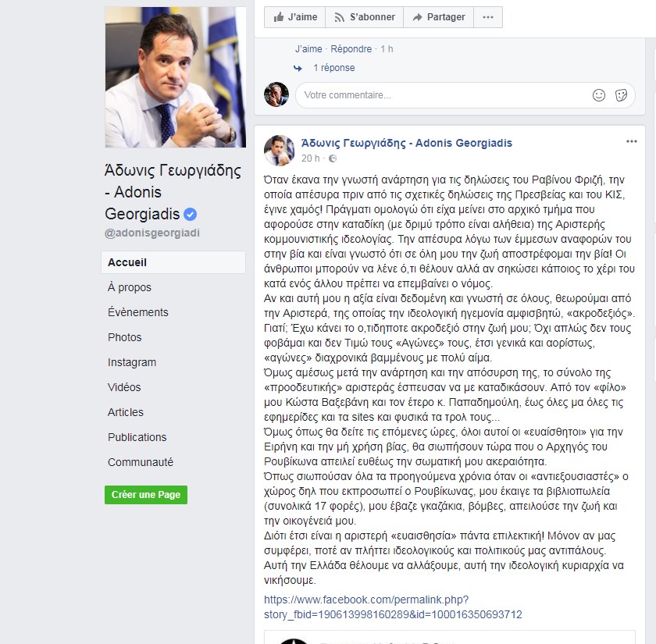
Task: Open the sticker picker icon
Action: 622,95
